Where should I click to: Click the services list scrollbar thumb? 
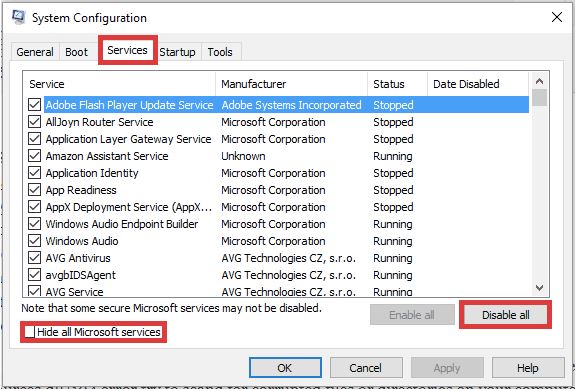[539, 98]
